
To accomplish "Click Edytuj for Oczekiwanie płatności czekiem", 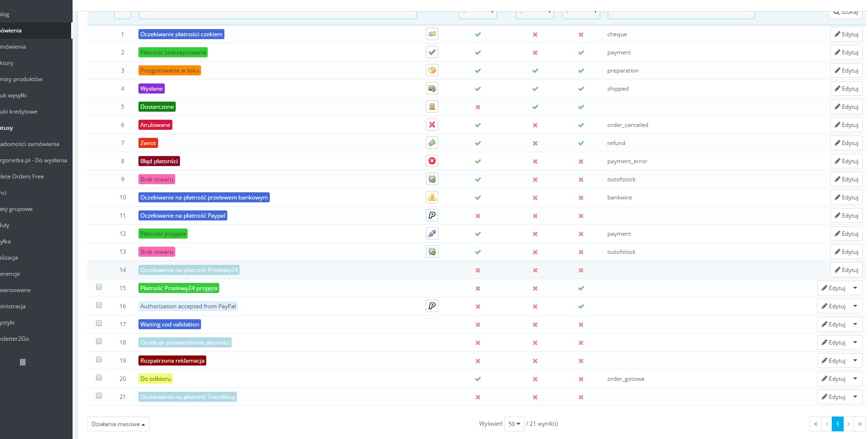I will (x=847, y=34).
